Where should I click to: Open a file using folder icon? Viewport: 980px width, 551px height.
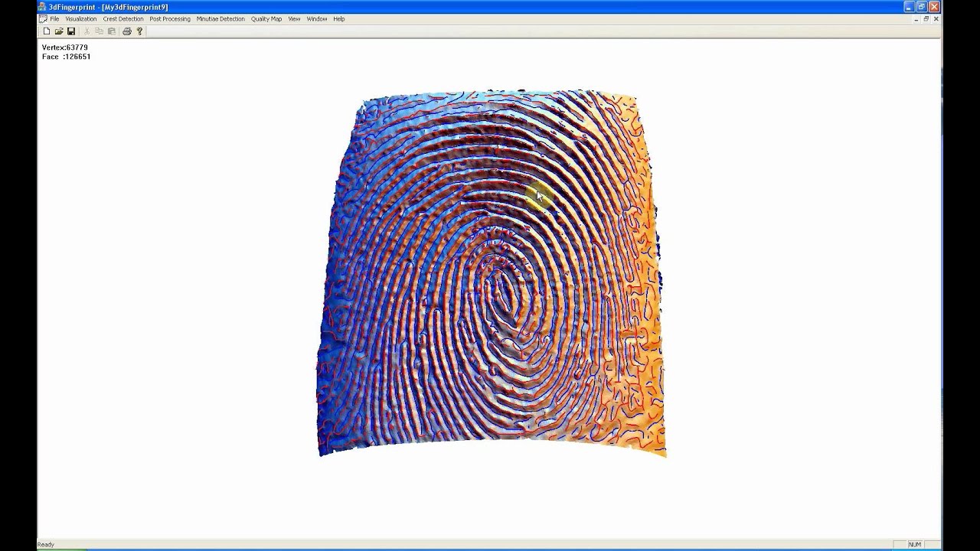pos(59,31)
